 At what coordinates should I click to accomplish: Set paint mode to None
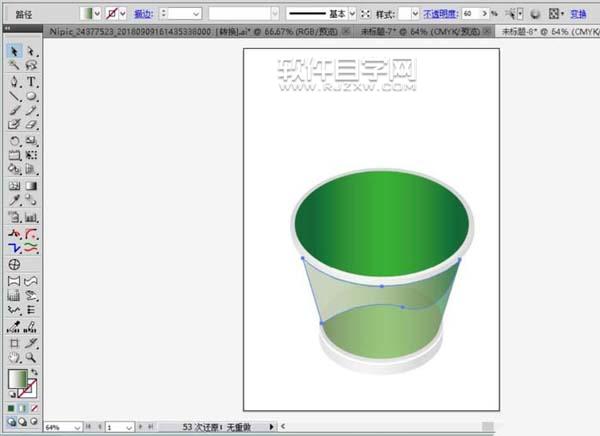pyautogui.click(x=34, y=408)
